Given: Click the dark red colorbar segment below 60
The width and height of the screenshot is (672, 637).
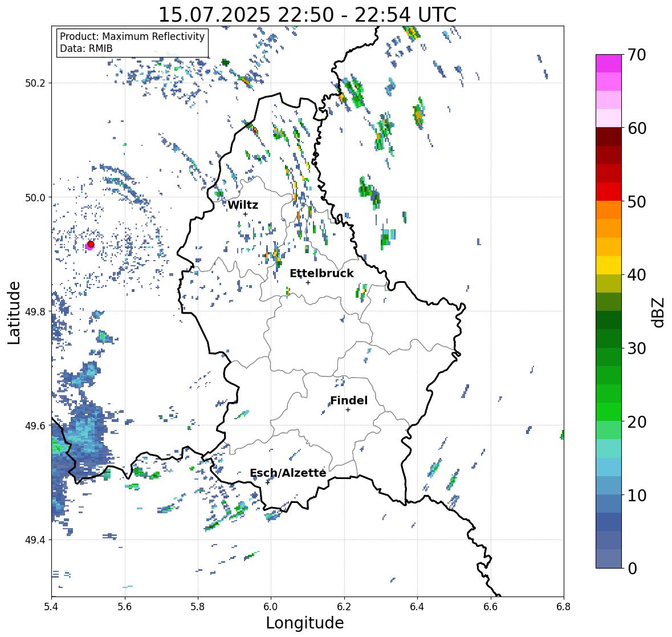Looking at the screenshot, I should tap(609, 137).
